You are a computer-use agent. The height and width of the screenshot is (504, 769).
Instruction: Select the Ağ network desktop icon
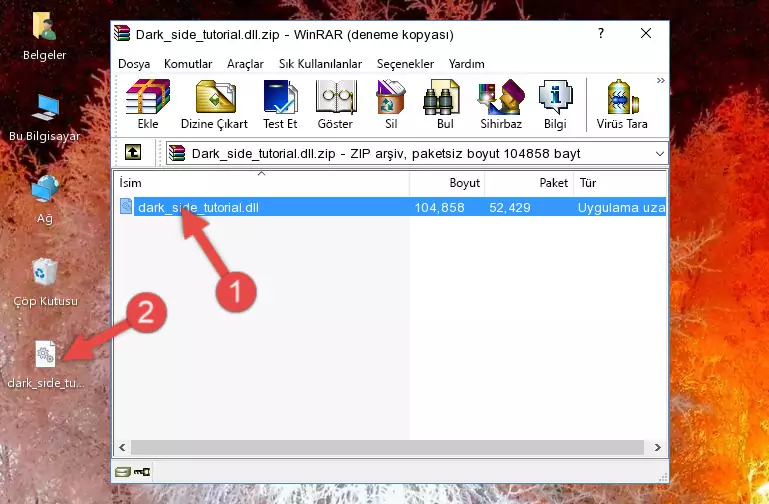coord(45,199)
